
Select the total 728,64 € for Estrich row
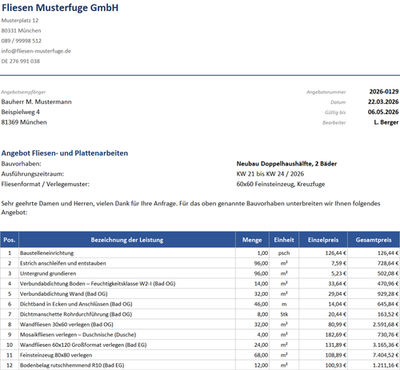coord(374,263)
